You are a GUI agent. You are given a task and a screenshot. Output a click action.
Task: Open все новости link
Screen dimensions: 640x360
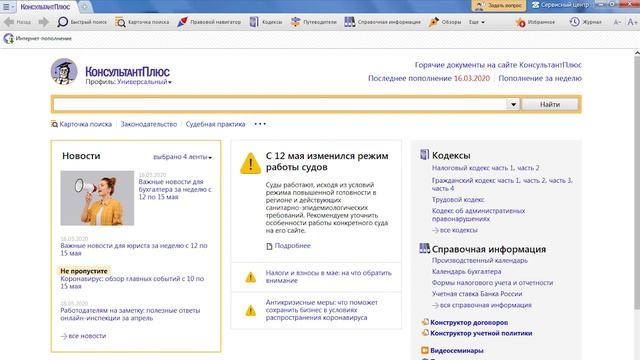click(x=83, y=336)
